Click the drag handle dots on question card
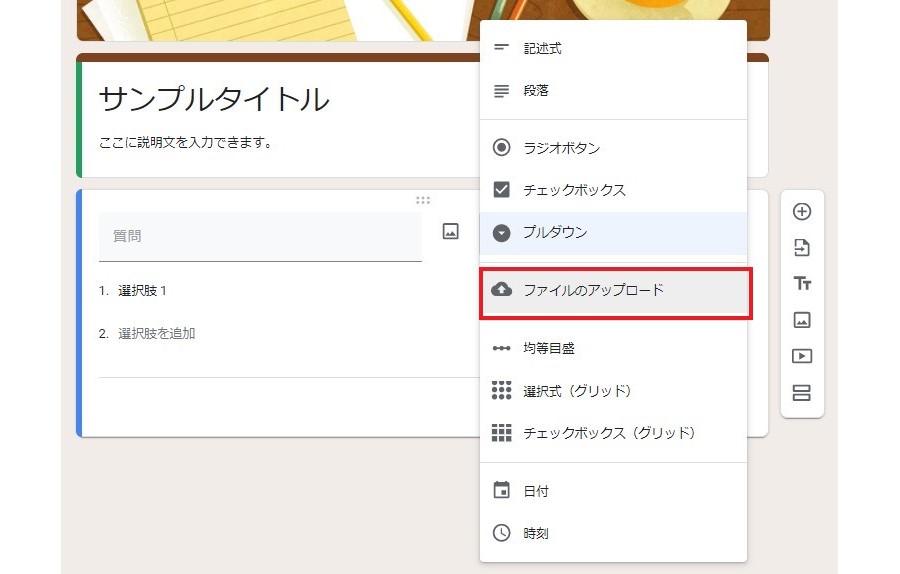This screenshot has width=900, height=574. tap(423, 200)
